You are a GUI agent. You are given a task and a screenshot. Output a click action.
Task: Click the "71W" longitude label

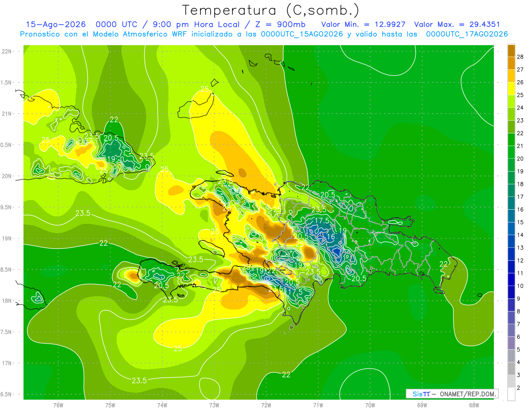point(318,405)
